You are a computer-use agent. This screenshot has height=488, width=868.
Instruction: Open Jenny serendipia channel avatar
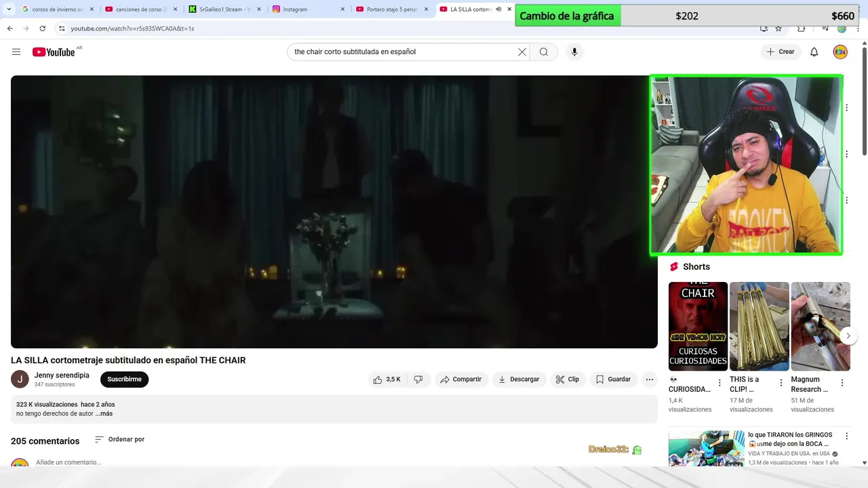(20, 380)
